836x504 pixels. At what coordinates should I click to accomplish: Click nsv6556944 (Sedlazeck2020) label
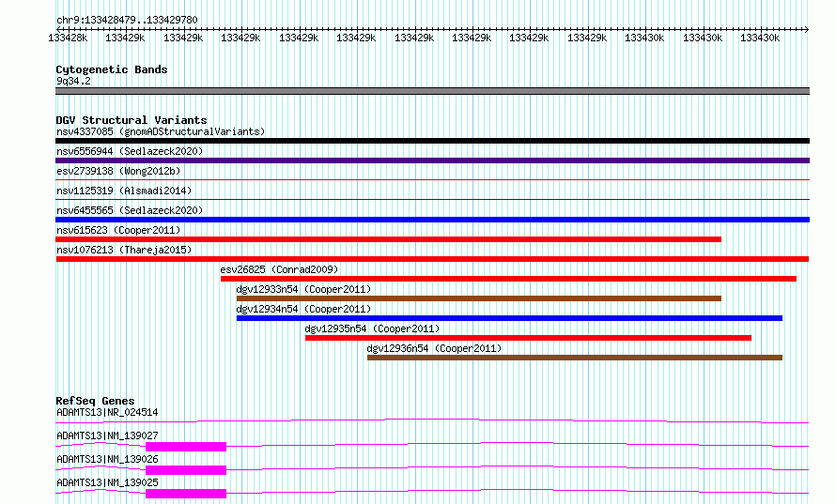(x=130, y=151)
